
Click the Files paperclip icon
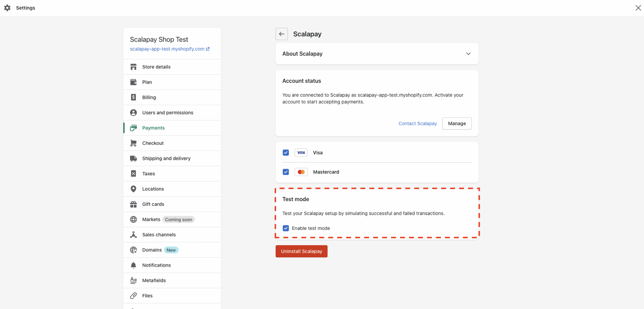(133, 296)
